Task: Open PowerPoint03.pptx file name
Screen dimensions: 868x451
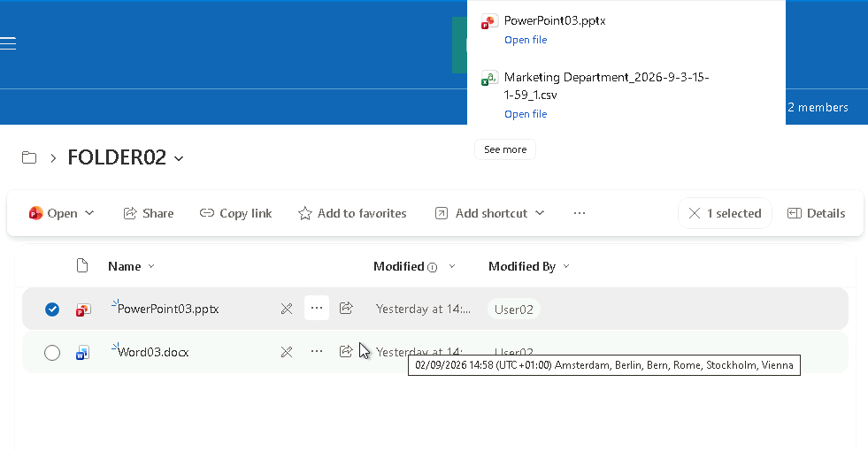Action: pos(168,309)
